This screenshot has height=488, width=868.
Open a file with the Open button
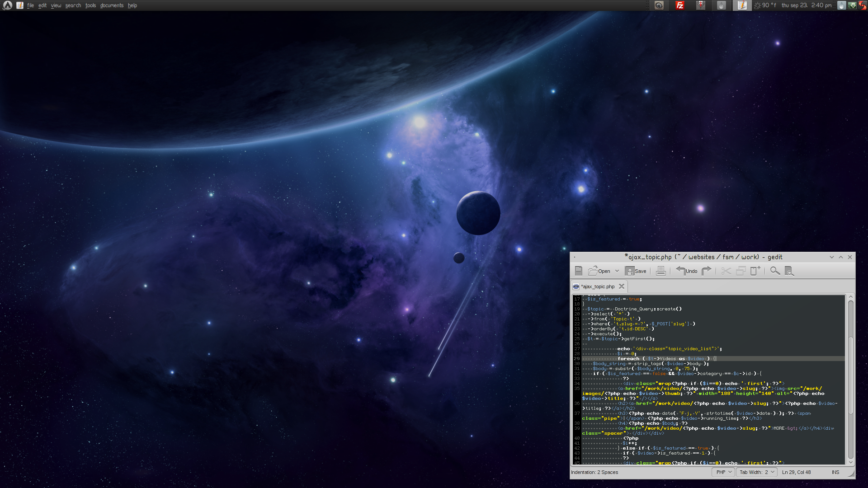pos(599,271)
